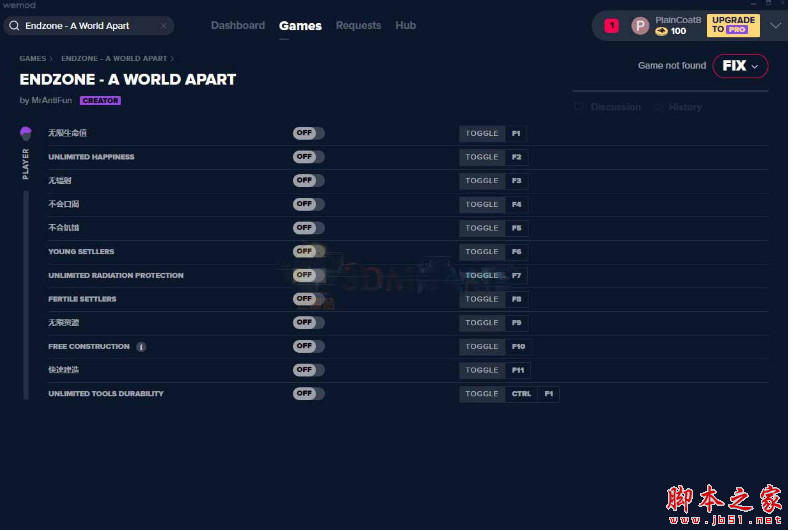Click the Player category icon
The height and width of the screenshot is (531, 793).
(26, 134)
